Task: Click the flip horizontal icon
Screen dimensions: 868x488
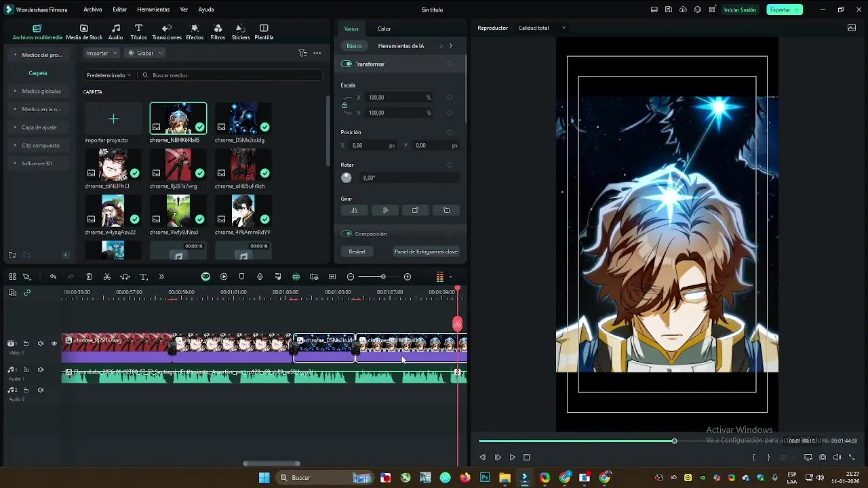Action: point(354,210)
